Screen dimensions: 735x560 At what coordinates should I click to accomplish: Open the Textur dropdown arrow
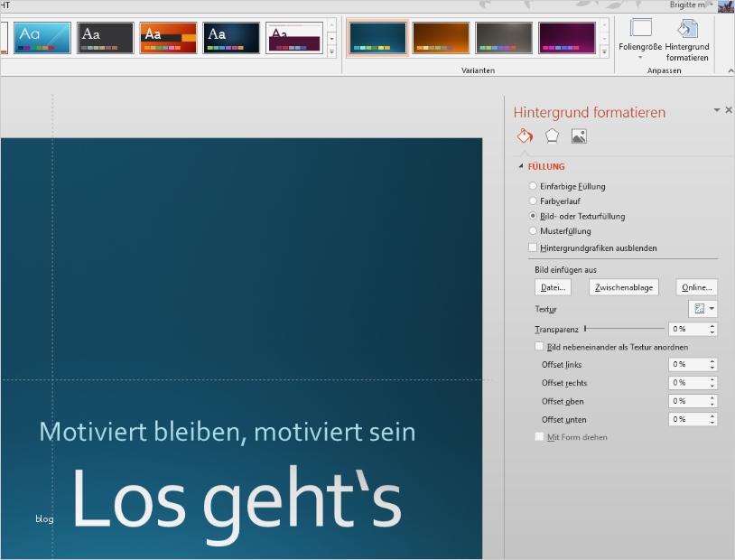[712, 308]
